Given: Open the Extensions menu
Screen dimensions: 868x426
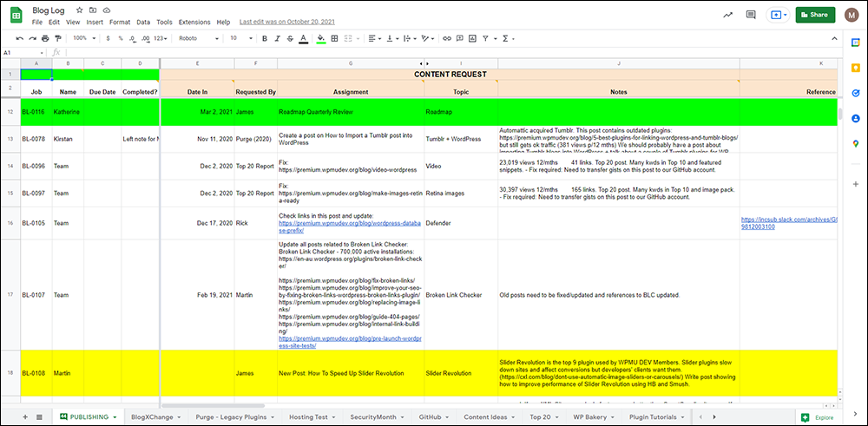Looking at the screenshot, I should coord(194,23).
